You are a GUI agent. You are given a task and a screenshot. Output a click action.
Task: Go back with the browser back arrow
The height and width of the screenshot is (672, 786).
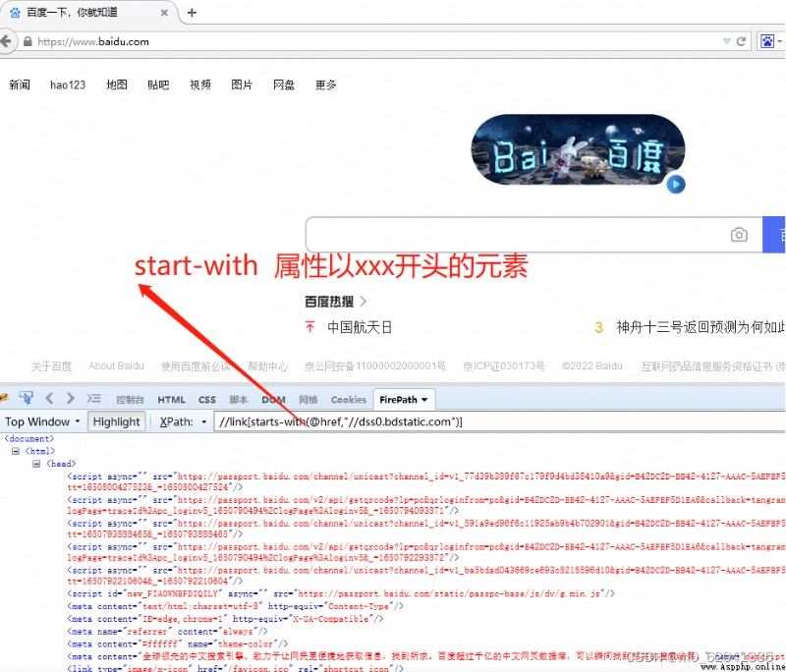(6, 41)
